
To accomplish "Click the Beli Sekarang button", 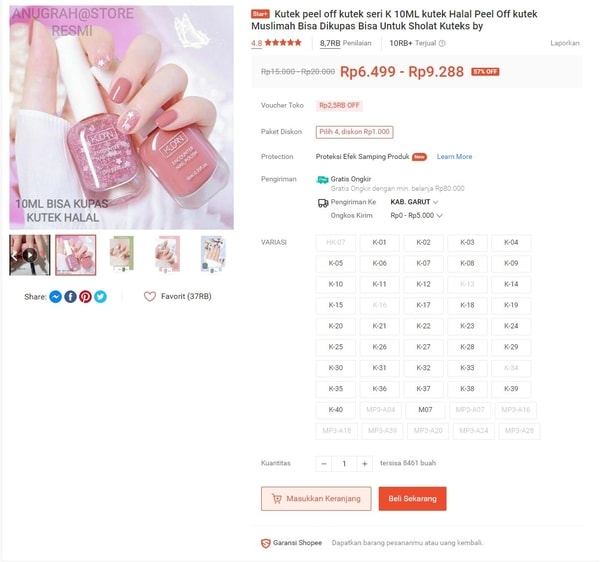I will pos(412,498).
